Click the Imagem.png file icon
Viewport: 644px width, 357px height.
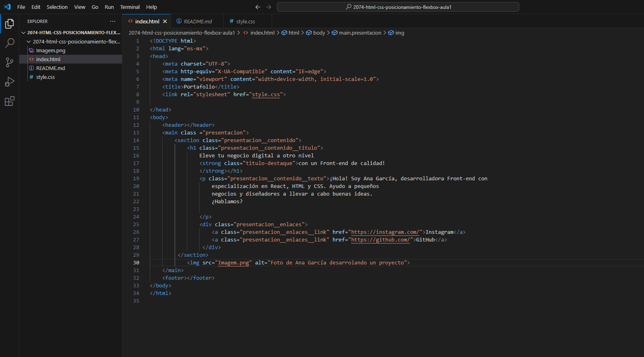pyautogui.click(x=31, y=50)
